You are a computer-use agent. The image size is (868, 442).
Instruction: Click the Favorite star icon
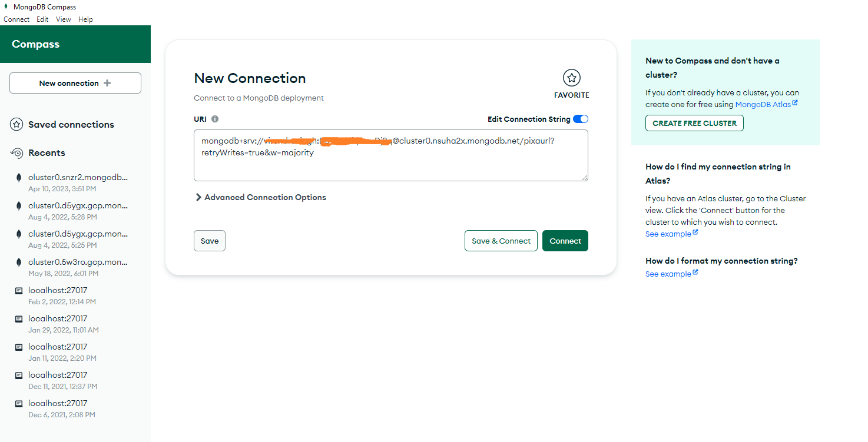[x=571, y=77]
